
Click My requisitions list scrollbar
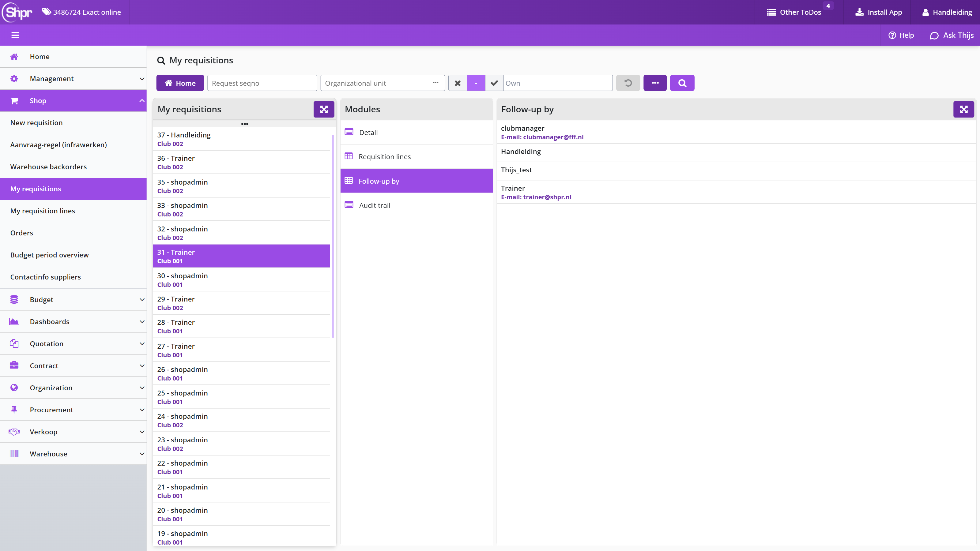click(x=333, y=236)
